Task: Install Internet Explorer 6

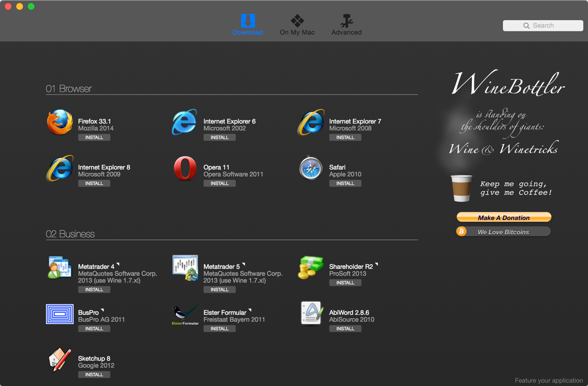Action: 220,138
